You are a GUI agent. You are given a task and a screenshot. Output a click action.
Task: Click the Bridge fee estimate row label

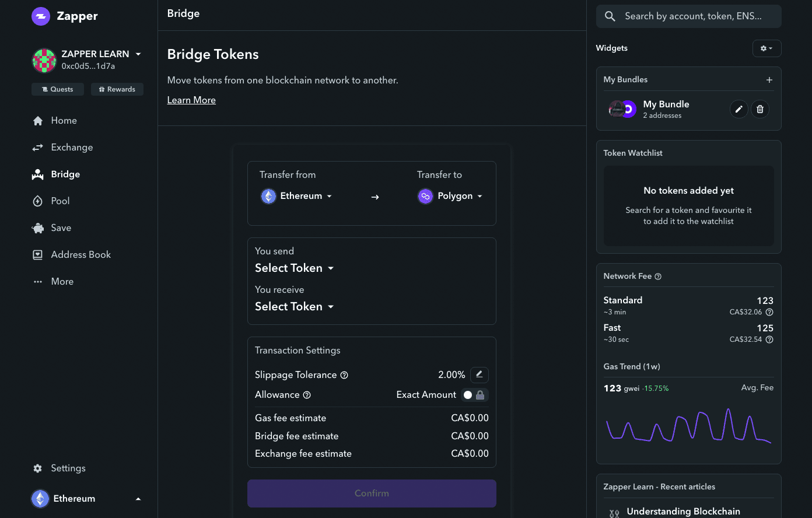pos(296,436)
